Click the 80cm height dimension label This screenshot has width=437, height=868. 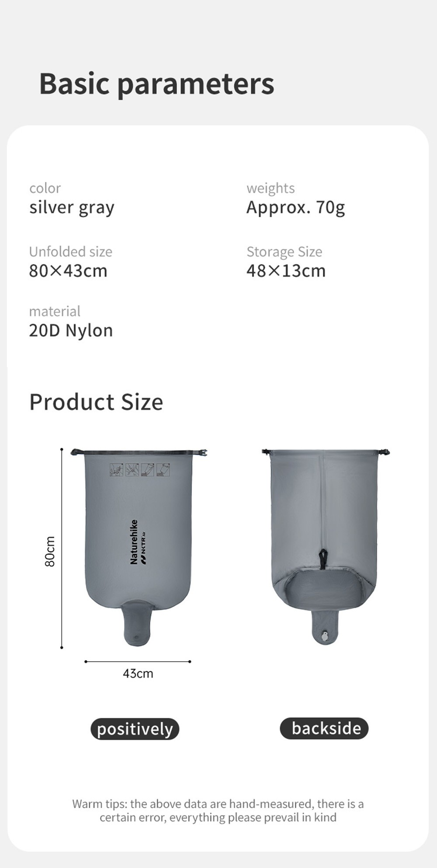coord(50,552)
